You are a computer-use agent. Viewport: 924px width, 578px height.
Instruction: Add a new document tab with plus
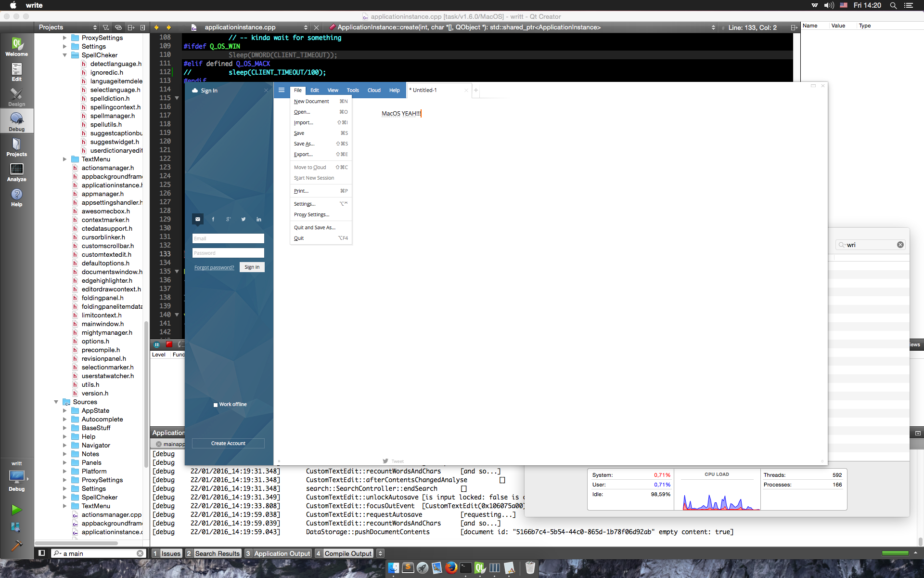pos(476,90)
